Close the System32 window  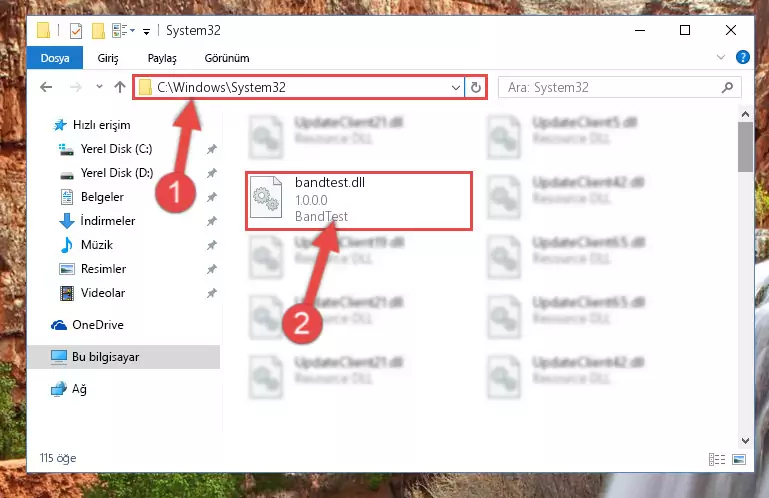730,30
